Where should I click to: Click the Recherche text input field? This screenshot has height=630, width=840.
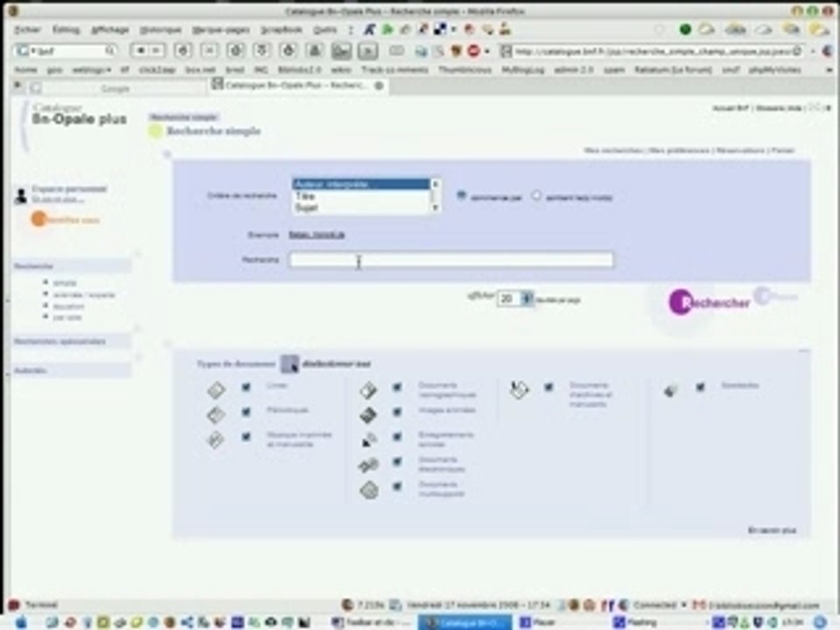(x=451, y=260)
